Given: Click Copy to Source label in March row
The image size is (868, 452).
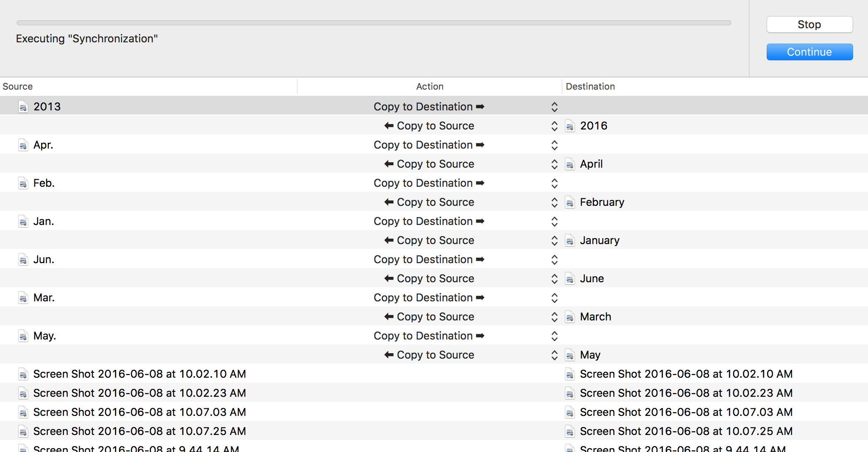Looking at the screenshot, I should pos(429,317).
